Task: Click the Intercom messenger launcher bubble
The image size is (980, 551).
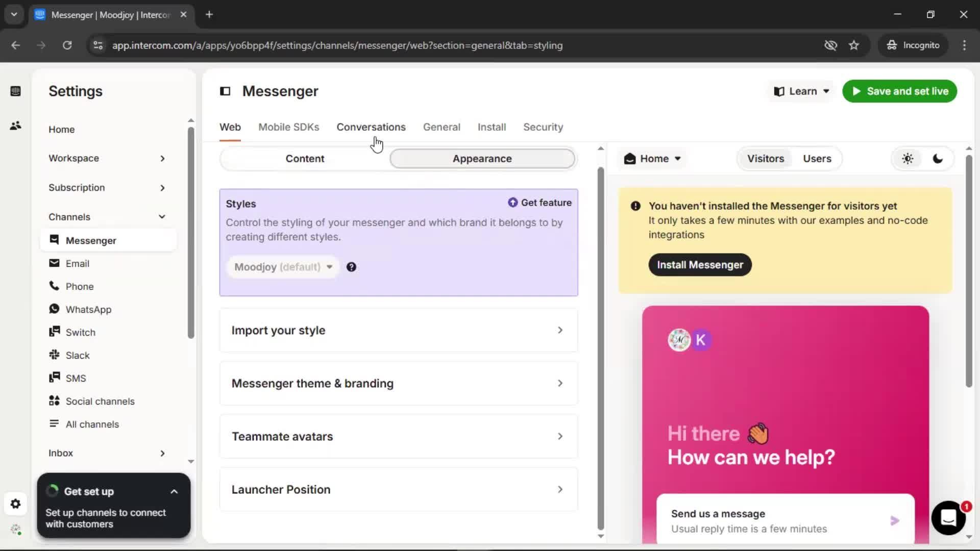Action: (948, 518)
